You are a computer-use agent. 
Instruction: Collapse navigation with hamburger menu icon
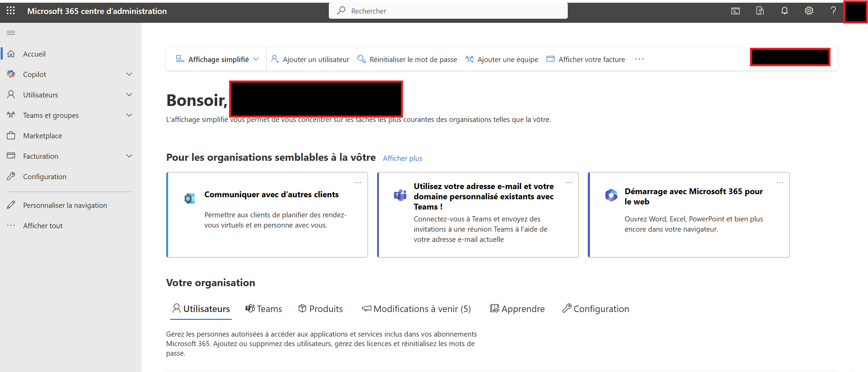[x=11, y=33]
